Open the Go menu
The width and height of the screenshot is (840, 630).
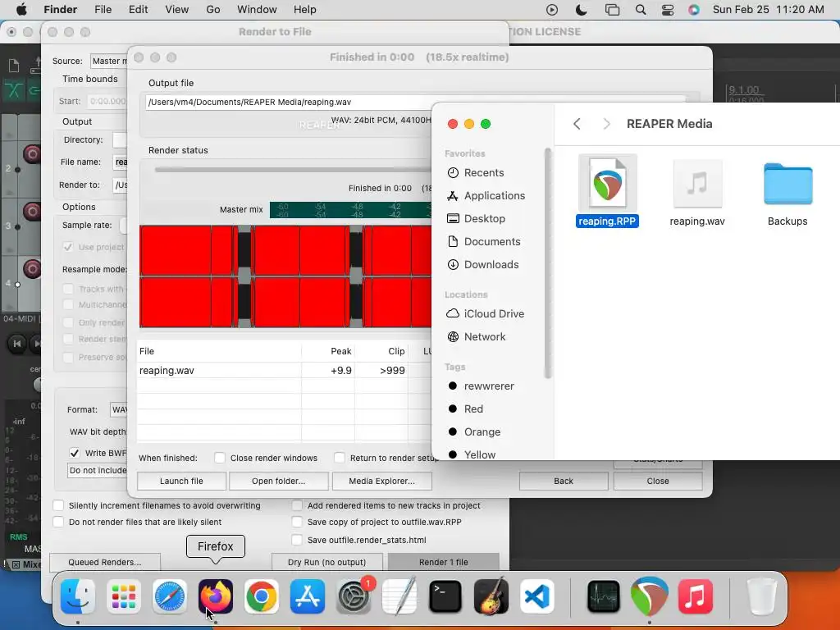213,10
